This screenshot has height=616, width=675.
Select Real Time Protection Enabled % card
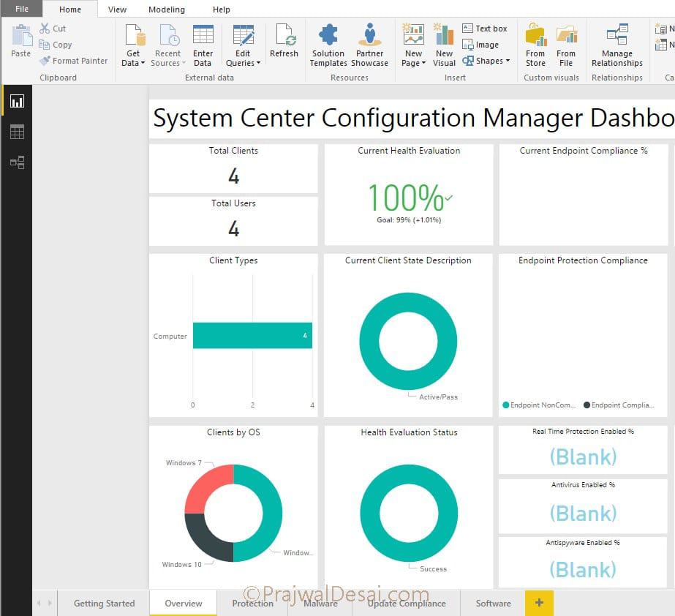(x=583, y=450)
